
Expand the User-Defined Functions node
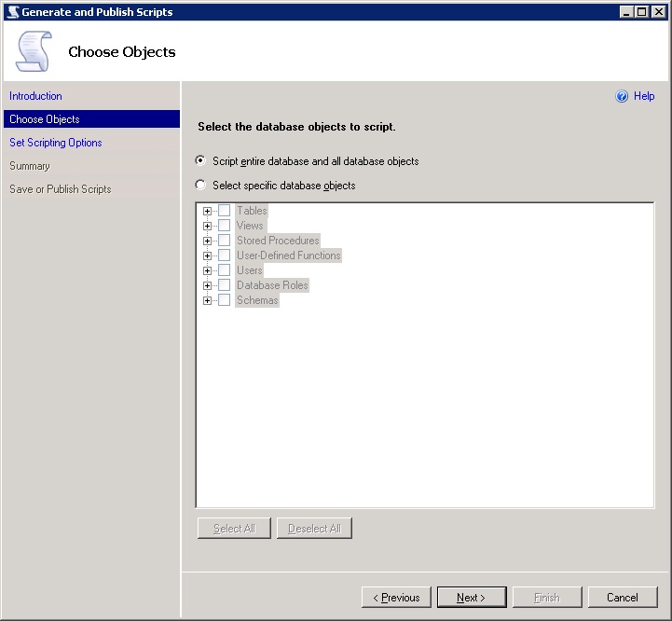click(x=207, y=255)
